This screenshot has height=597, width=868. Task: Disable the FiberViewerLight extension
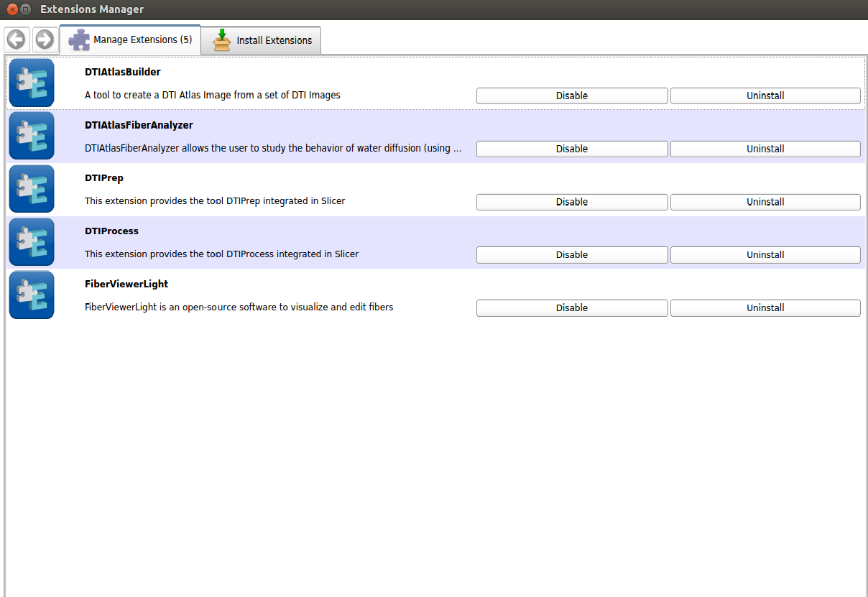[x=571, y=307]
